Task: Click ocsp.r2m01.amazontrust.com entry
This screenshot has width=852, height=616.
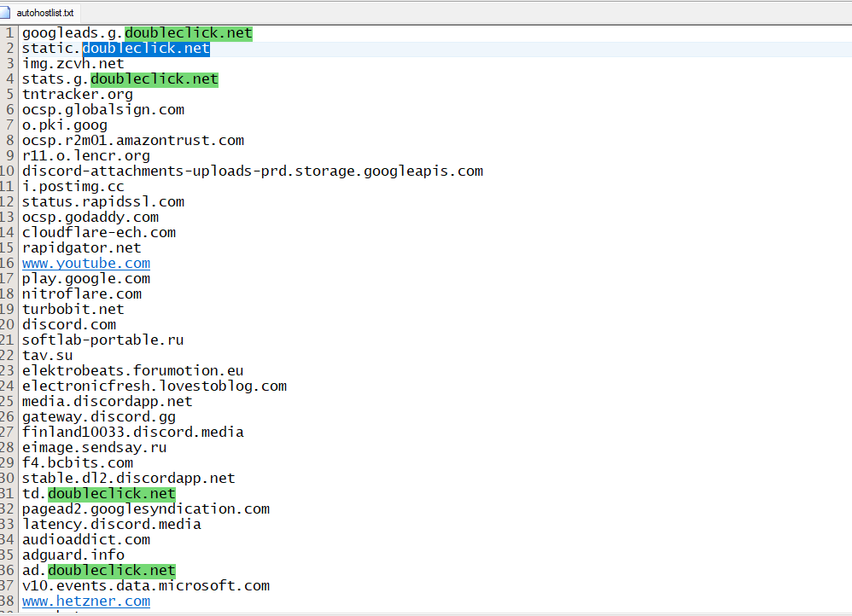Action: click(133, 141)
